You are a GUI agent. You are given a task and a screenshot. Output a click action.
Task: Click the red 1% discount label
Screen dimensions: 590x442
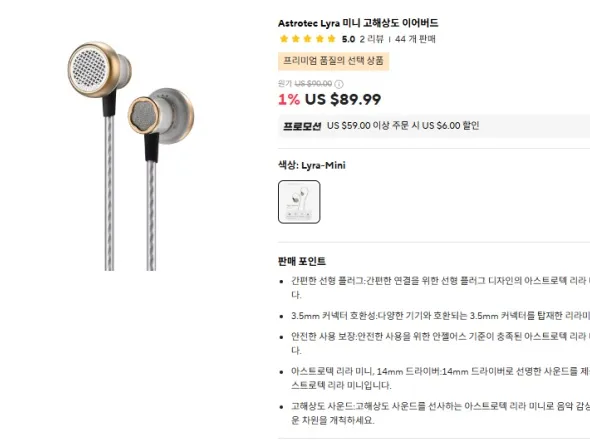(289, 100)
